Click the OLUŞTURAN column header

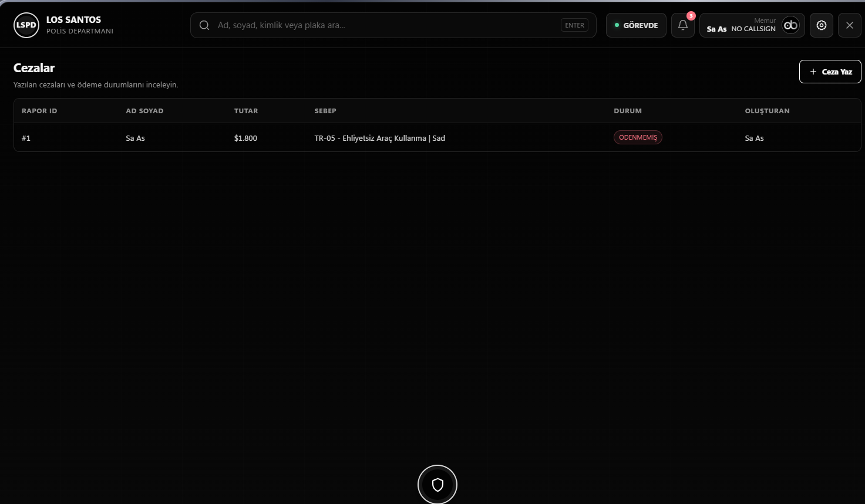(767, 111)
